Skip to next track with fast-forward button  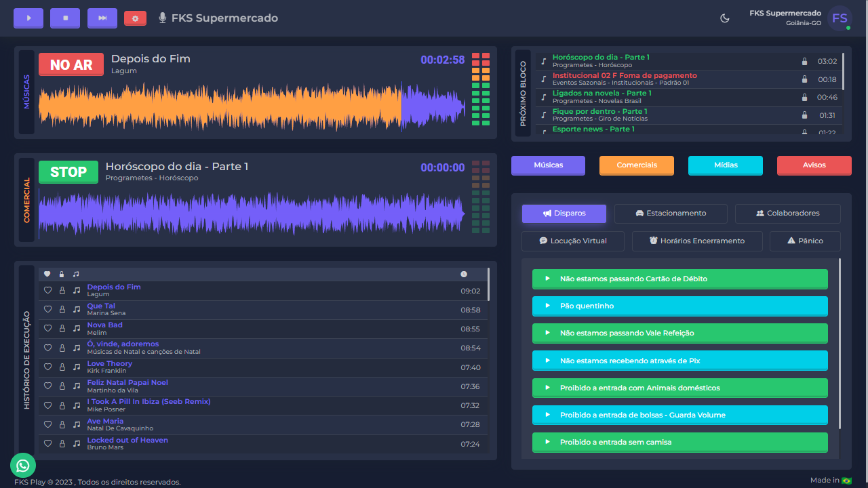click(x=102, y=18)
